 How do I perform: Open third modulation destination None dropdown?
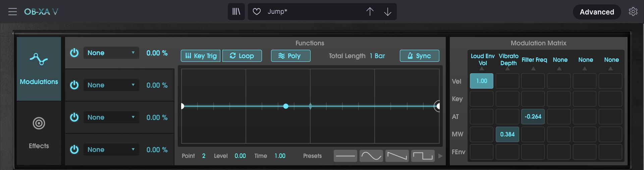(x=111, y=117)
